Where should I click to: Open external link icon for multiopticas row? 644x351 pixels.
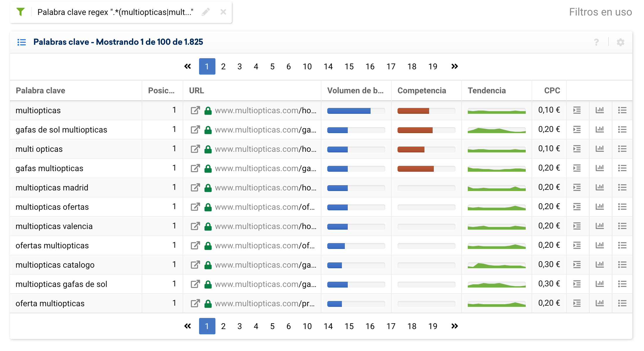(195, 110)
